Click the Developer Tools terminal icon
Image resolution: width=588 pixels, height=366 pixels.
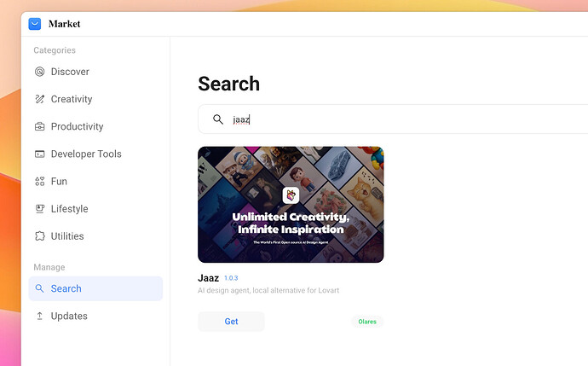coord(39,154)
